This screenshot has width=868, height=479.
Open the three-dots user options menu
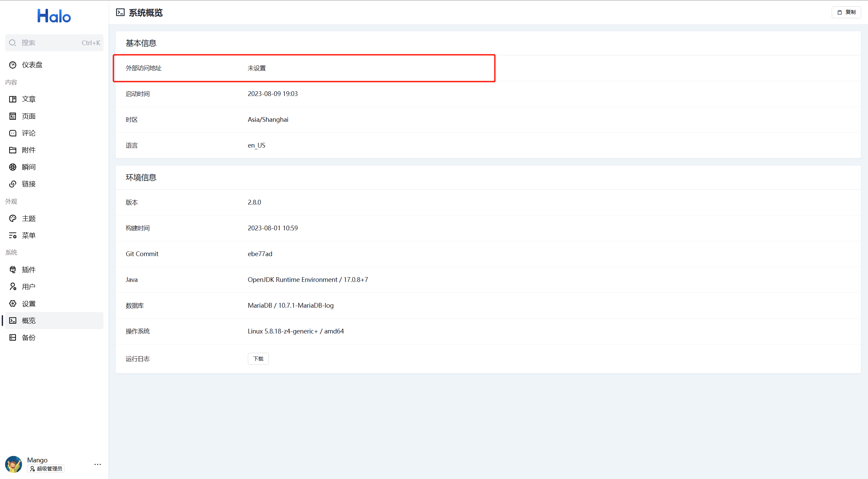[x=98, y=464]
